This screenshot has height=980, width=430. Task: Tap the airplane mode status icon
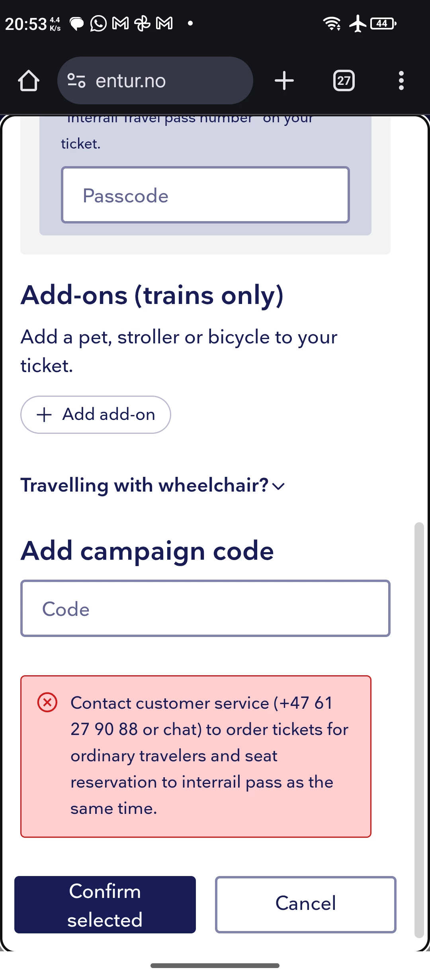[358, 24]
